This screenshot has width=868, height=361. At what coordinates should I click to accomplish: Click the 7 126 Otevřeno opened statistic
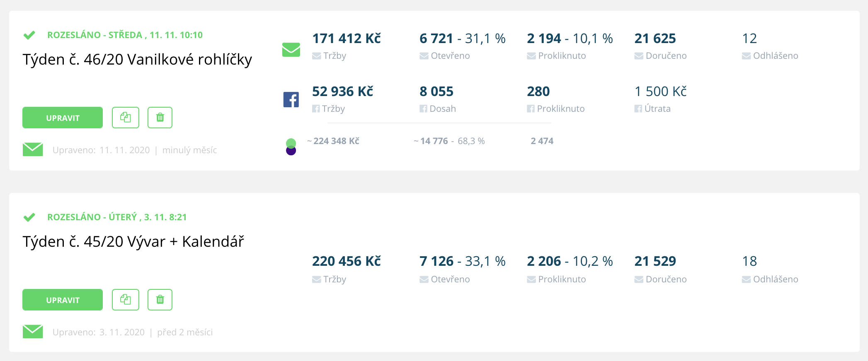[x=436, y=261]
